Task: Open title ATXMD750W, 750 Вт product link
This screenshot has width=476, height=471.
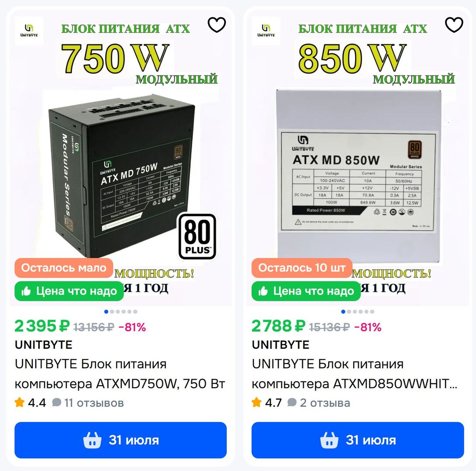Action: click(120, 374)
